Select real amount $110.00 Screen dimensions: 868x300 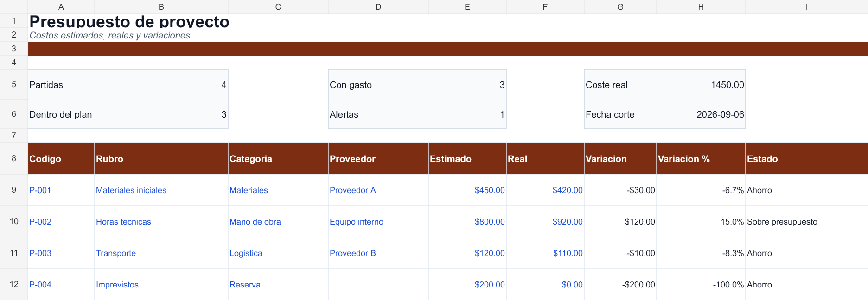[545, 253]
